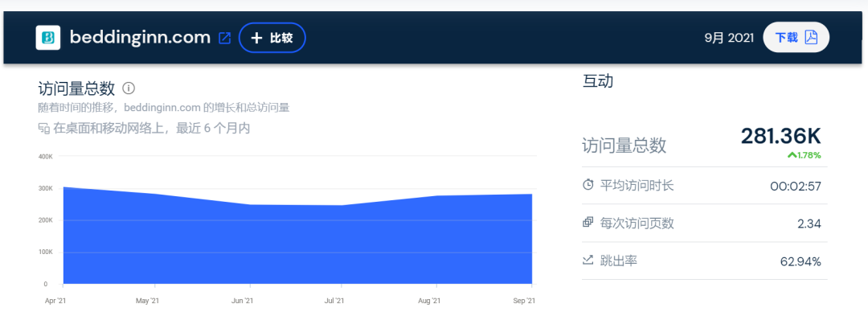The width and height of the screenshot is (868, 316).
Task: Click the Sep '21 axis label
Action: pyautogui.click(x=524, y=301)
